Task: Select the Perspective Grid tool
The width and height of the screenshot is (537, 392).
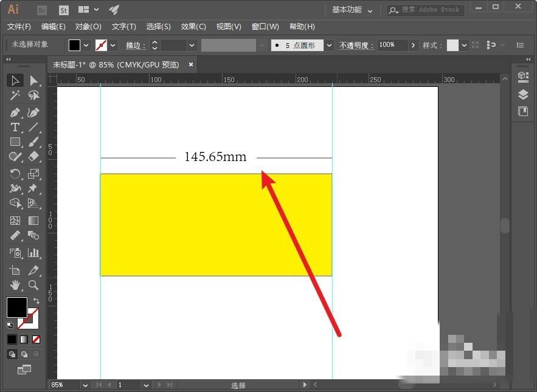Action: [x=33, y=203]
